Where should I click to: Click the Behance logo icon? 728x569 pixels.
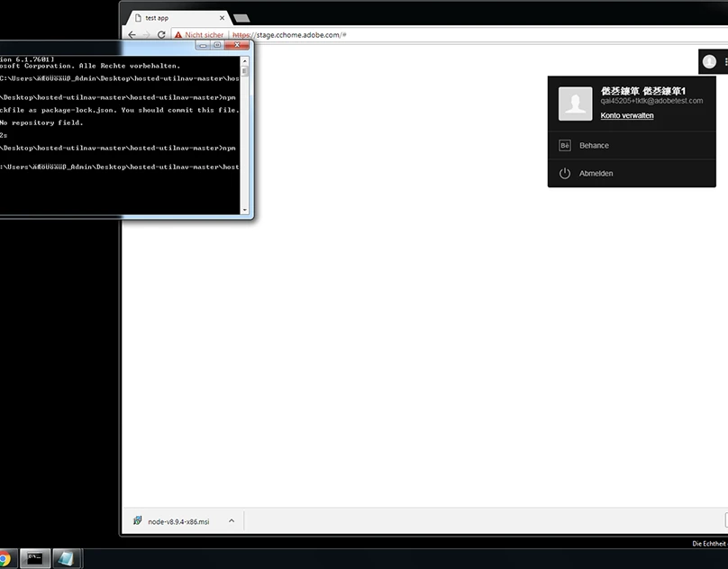565,145
